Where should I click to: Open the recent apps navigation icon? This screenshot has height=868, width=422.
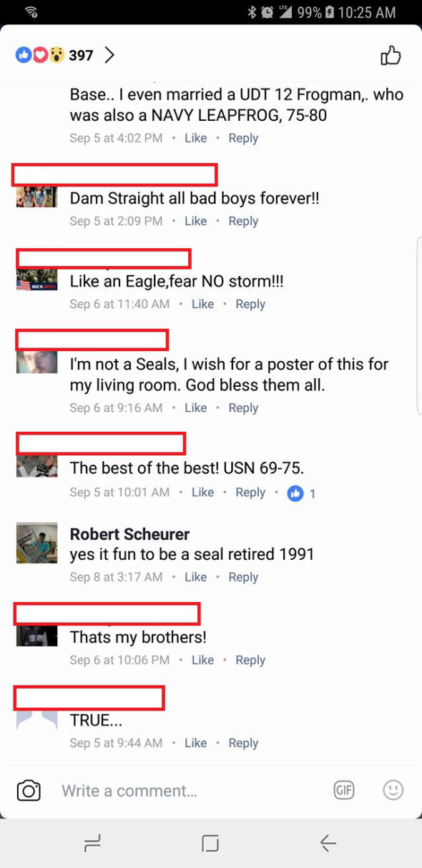click(x=93, y=844)
